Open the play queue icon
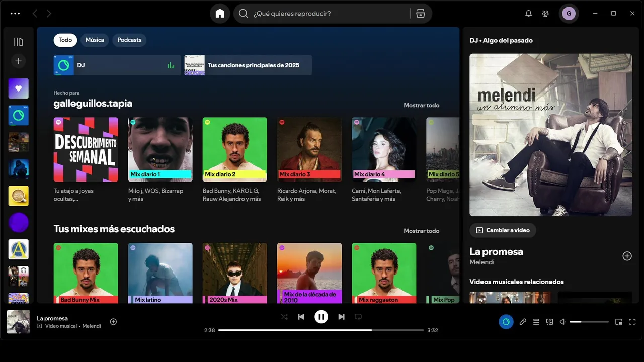The height and width of the screenshot is (362, 644). (536, 322)
